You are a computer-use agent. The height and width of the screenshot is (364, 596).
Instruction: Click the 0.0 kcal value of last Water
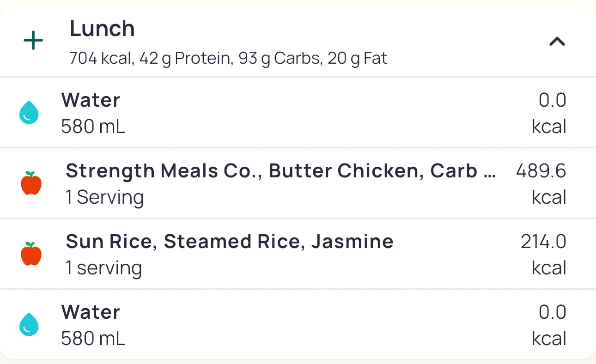552,325
